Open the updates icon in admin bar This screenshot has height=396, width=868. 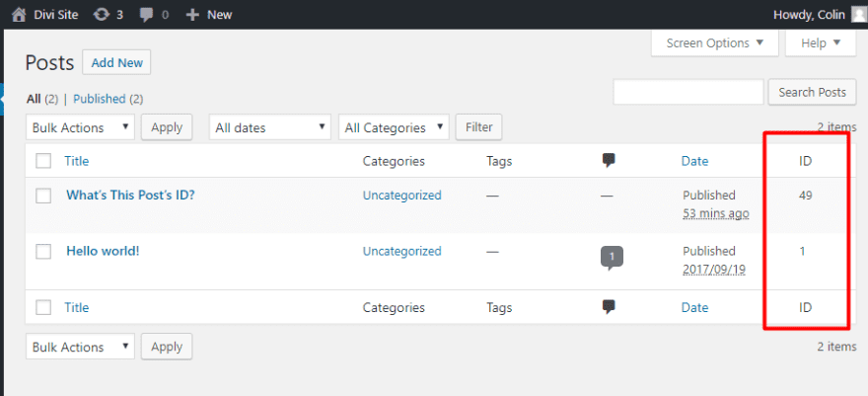(102, 15)
